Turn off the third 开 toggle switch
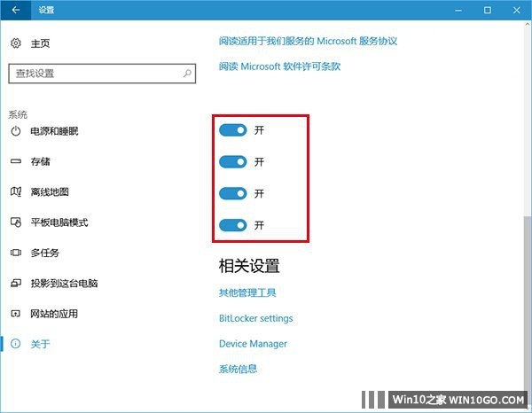The image size is (532, 413). [x=232, y=193]
